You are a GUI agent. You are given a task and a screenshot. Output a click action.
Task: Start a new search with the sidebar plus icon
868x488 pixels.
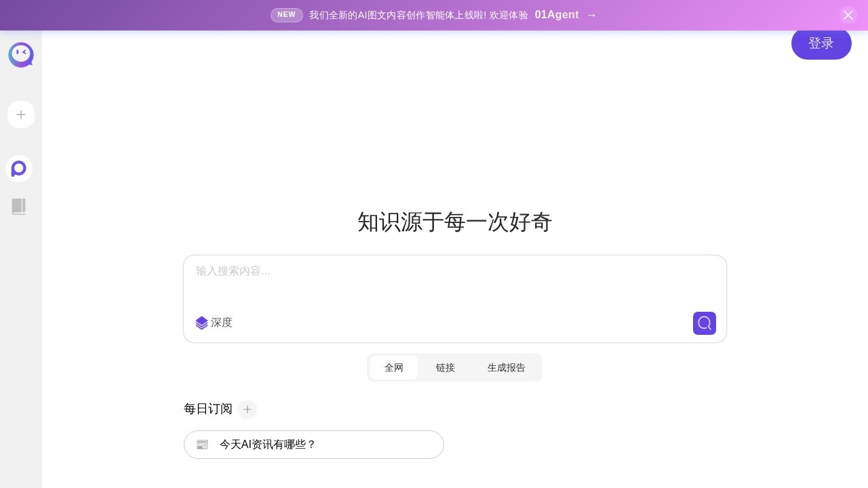21,115
